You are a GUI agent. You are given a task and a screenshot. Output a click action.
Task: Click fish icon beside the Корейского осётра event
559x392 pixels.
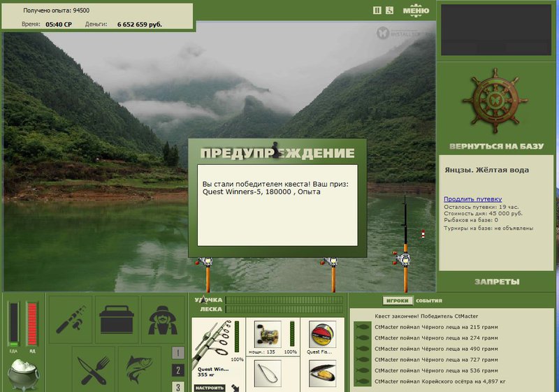pos(363,382)
